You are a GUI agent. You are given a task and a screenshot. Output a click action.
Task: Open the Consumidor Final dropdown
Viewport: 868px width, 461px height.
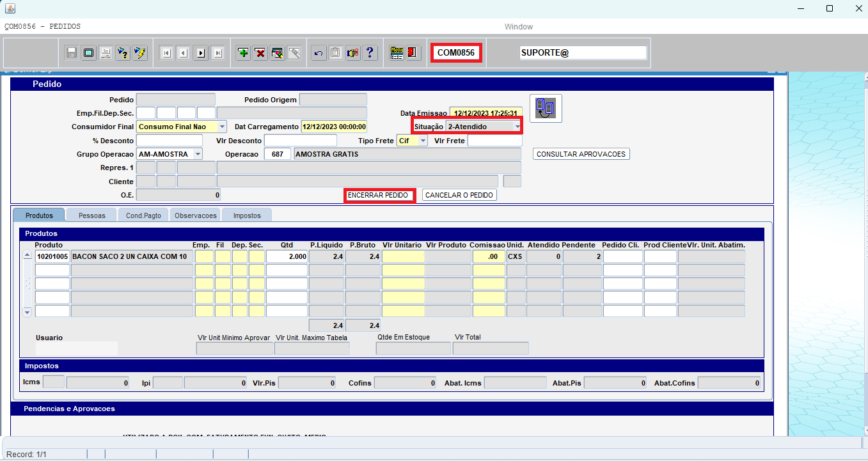click(x=222, y=127)
